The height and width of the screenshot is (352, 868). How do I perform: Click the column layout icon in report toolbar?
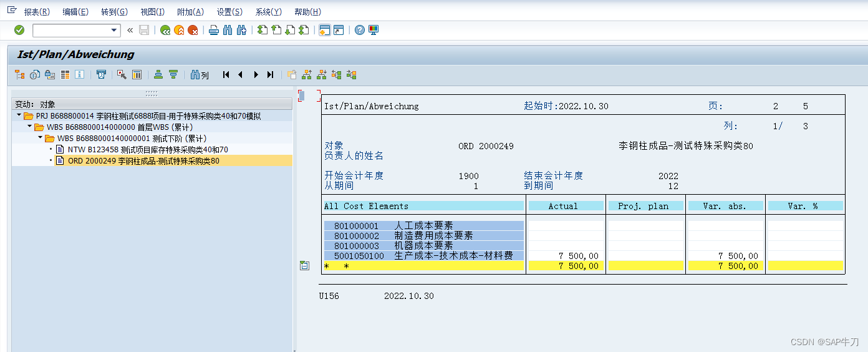click(137, 75)
